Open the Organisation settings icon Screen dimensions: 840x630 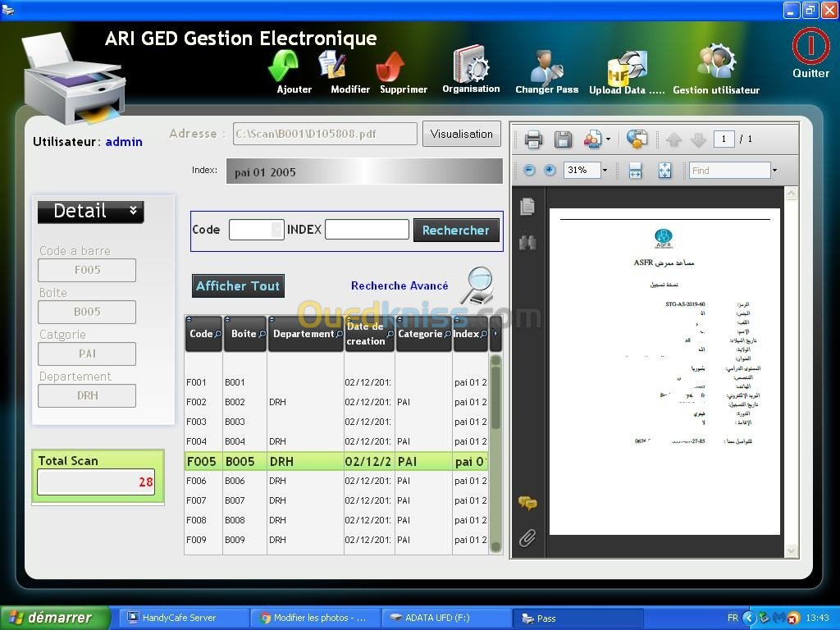[471, 64]
